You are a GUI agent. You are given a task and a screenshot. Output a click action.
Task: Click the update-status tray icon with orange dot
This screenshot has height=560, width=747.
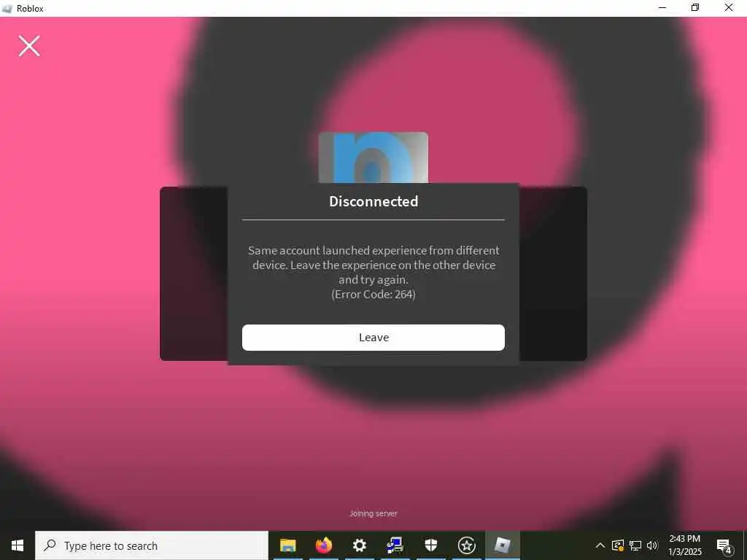coord(617,545)
